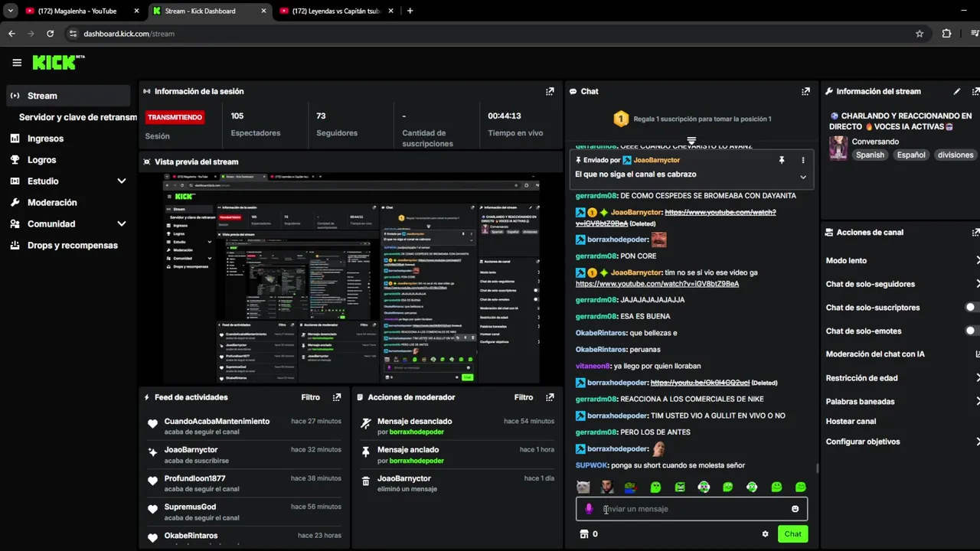Focus the Enviar un mensaje field
Screen dimensions: 980x551
pos(691,509)
